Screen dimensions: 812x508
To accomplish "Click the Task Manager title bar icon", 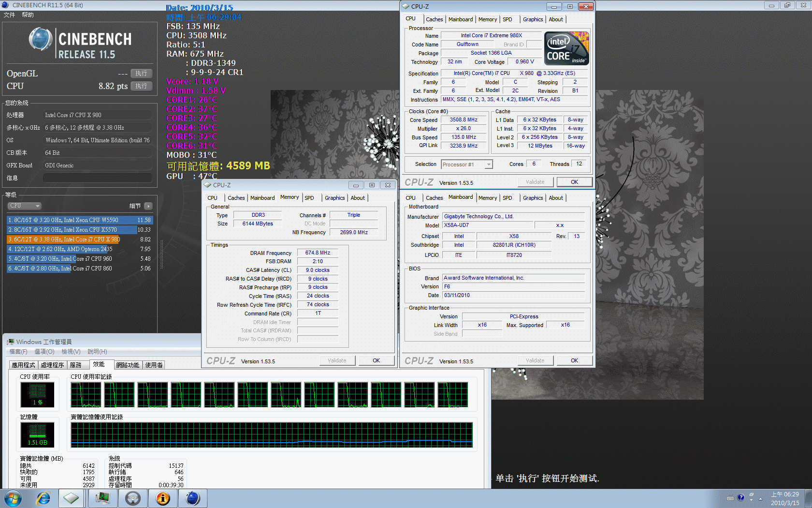I will click(11, 342).
